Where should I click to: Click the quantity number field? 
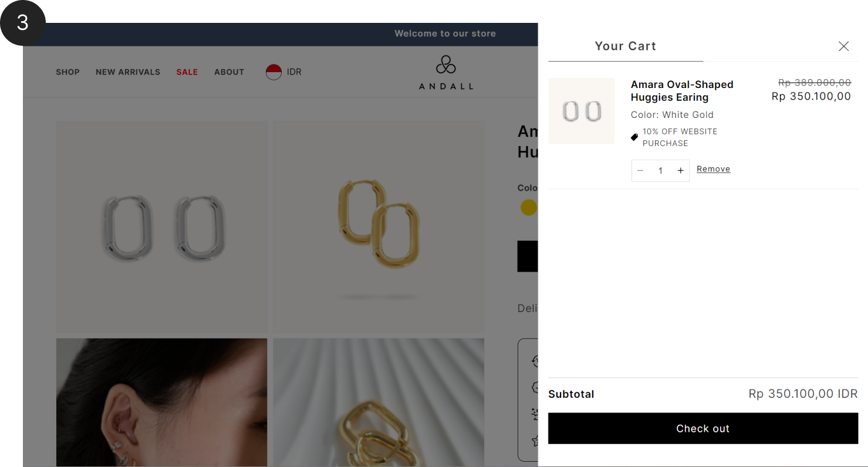[x=660, y=171]
